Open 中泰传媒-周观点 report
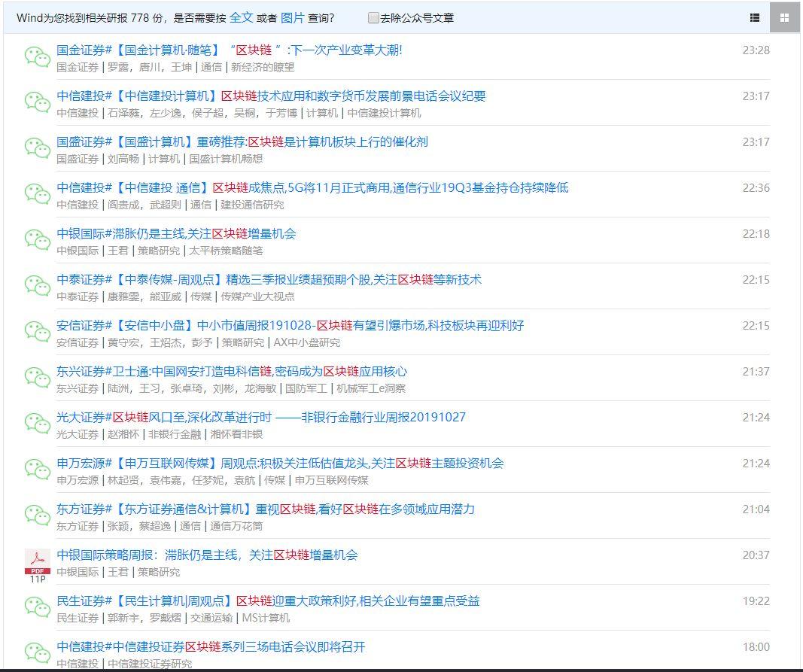 pyautogui.click(x=269, y=279)
